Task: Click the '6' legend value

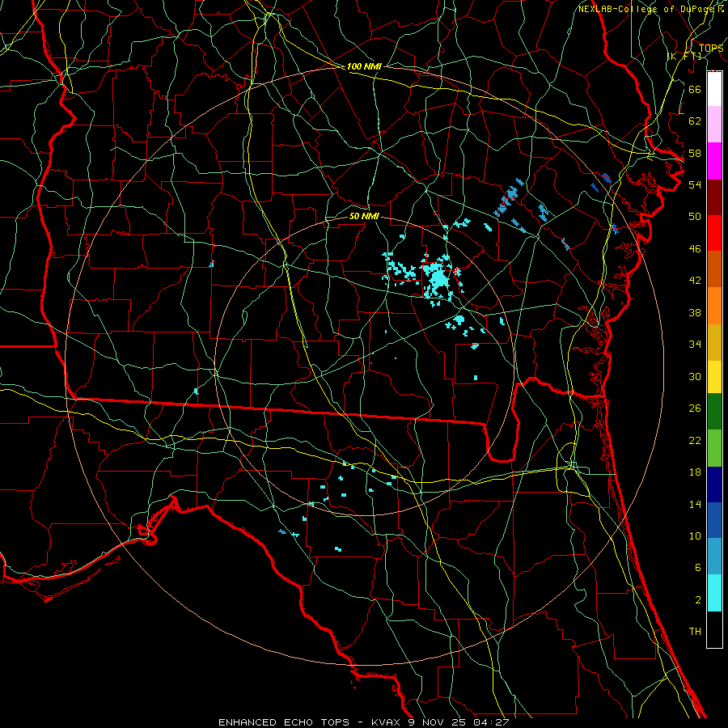Action: point(697,568)
